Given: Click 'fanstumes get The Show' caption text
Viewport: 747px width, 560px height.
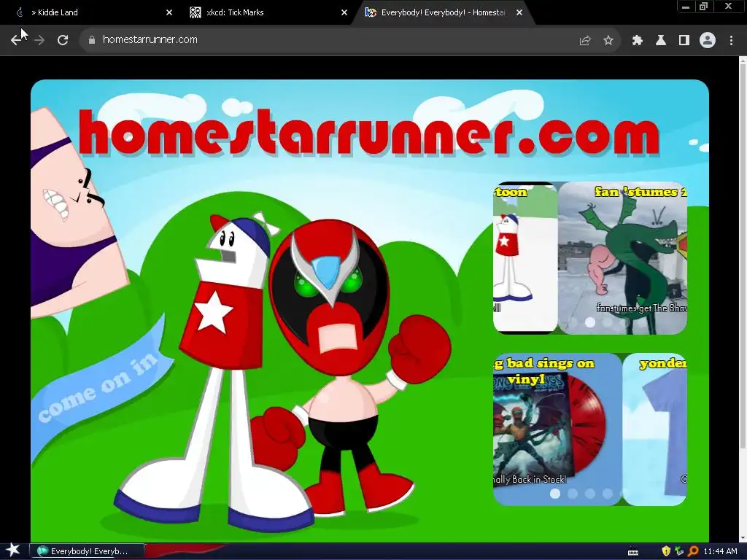Looking at the screenshot, I should (x=641, y=308).
